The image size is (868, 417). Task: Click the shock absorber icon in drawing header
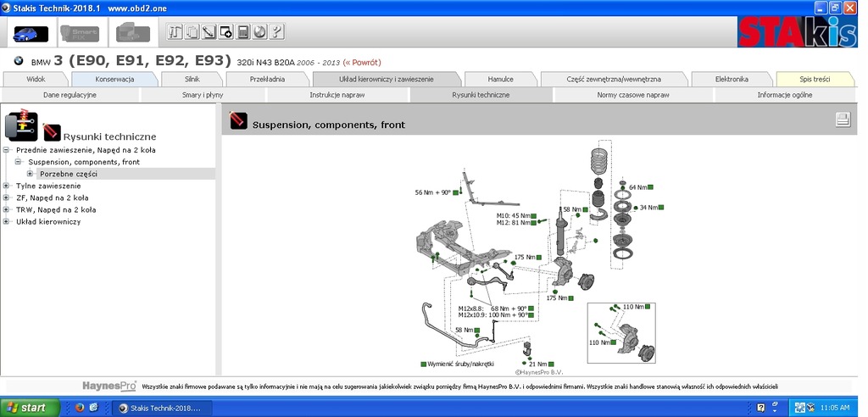tap(238, 120)
